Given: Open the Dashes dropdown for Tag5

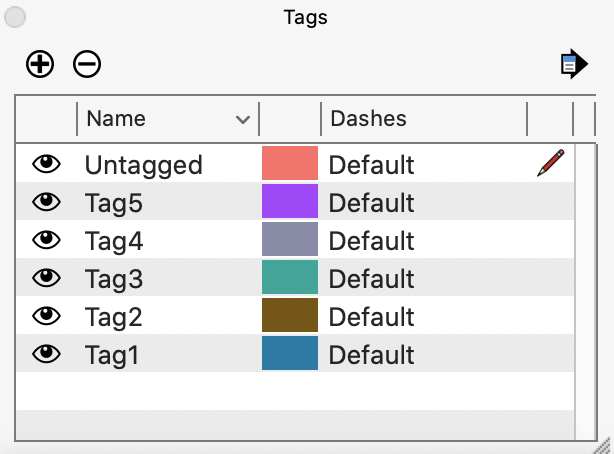Looking at the screenshot, I should click(371, 203).
